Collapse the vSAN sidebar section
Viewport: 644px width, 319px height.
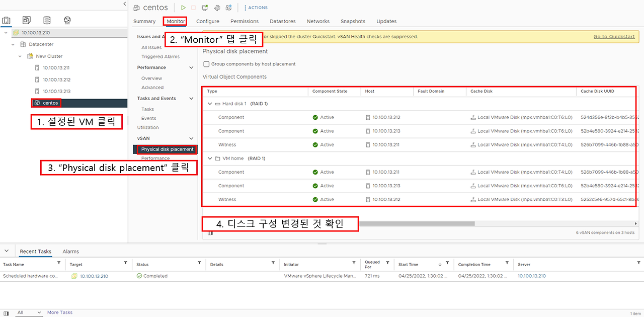pos(191,138)
